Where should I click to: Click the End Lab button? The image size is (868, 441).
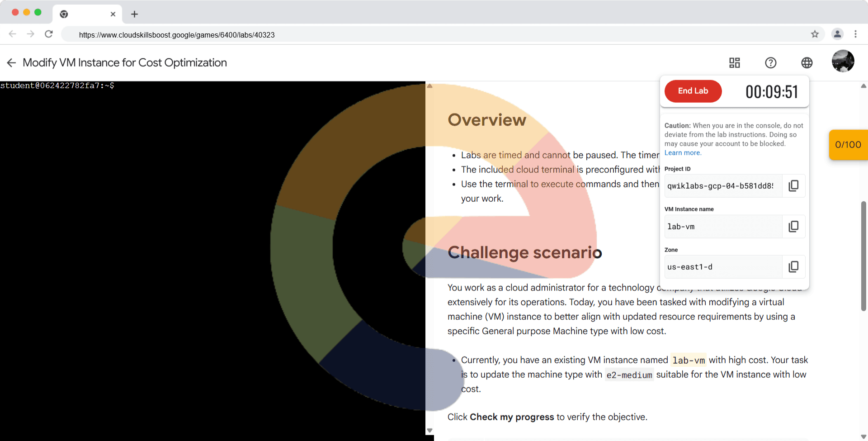coord(693,91)
